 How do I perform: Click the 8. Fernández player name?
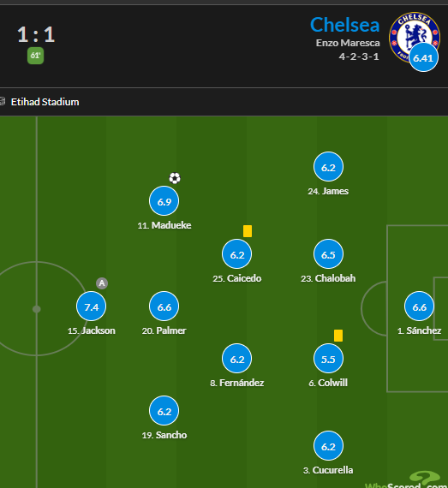(x=237, y=383)
